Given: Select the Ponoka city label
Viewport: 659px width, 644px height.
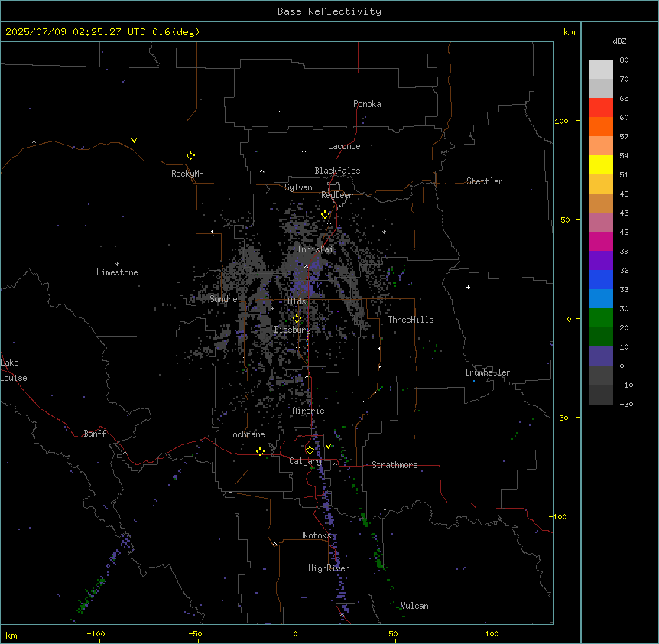Looking at the screenshot, I should pos(367,104).
